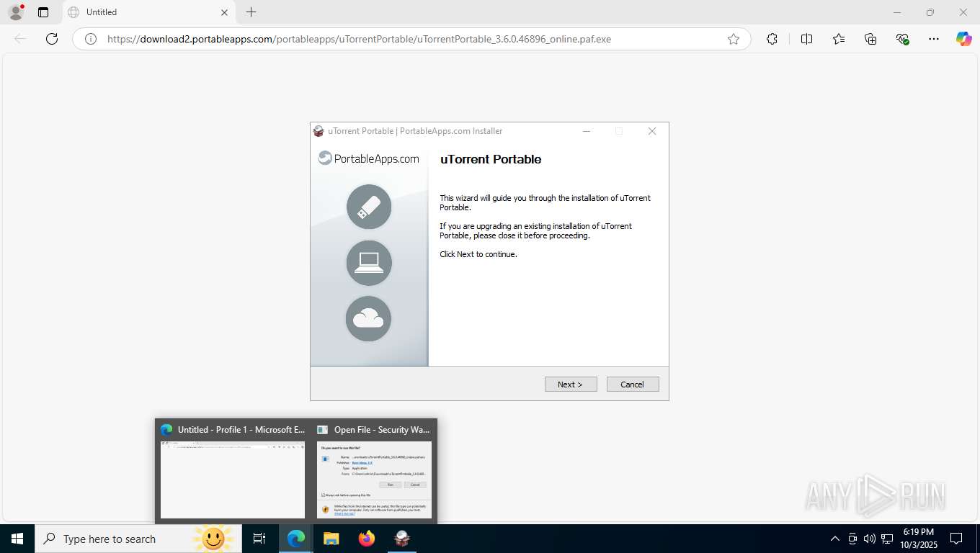980x553 pixels.
Task: Open the clock and calendar
Action: point(918,539)
